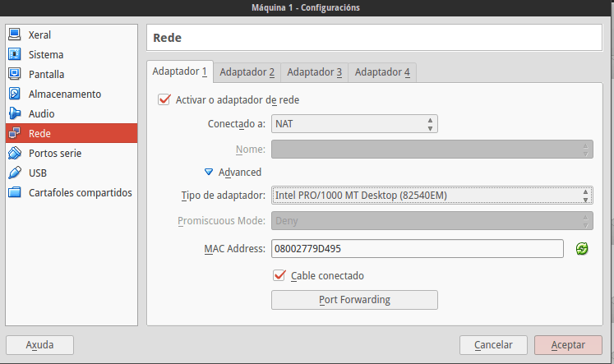Click the Sistema chip icon
614x364 pixels.
pos(15,54)
